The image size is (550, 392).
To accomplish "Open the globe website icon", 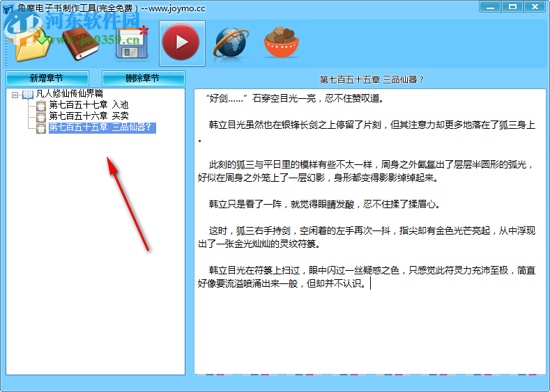I will click(231, 43).
